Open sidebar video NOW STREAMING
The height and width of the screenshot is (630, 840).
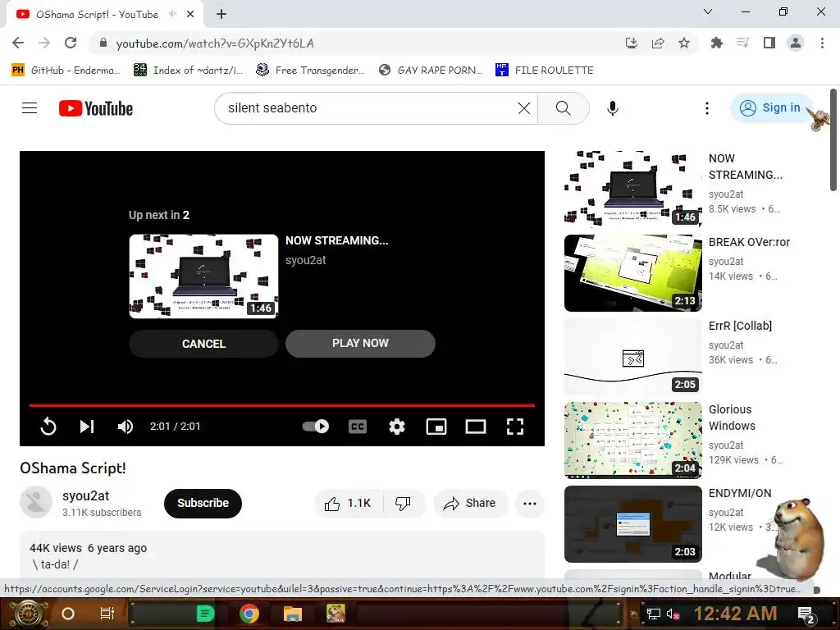[632, 188]
